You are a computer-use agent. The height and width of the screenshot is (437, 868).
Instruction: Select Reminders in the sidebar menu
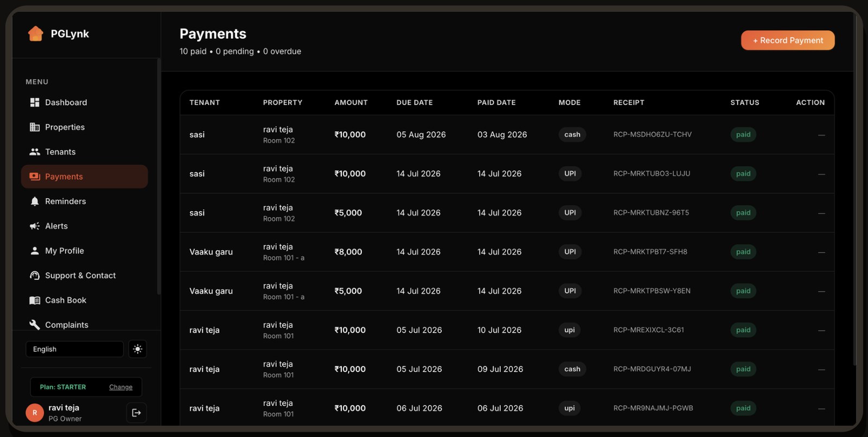pyautogui.click(x=84, y=201)
